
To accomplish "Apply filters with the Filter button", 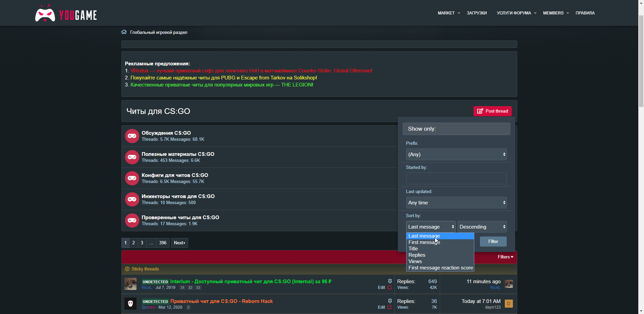I will 493,242.
